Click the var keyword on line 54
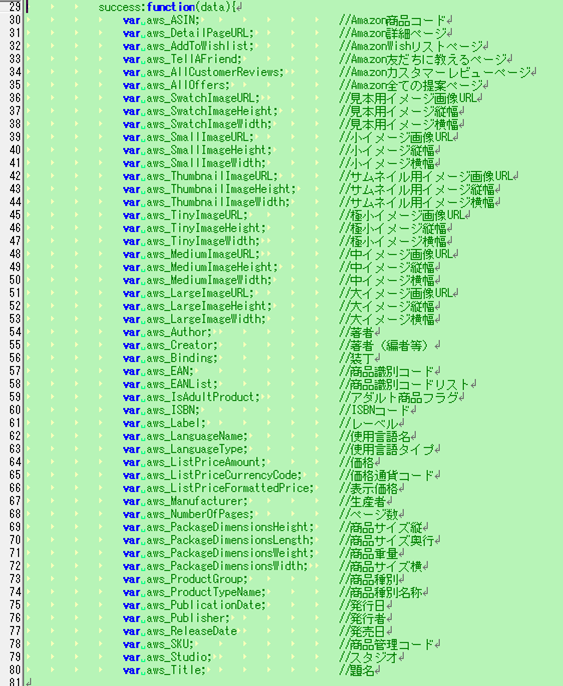The image size is (563, 686). [x=132, y=332]
